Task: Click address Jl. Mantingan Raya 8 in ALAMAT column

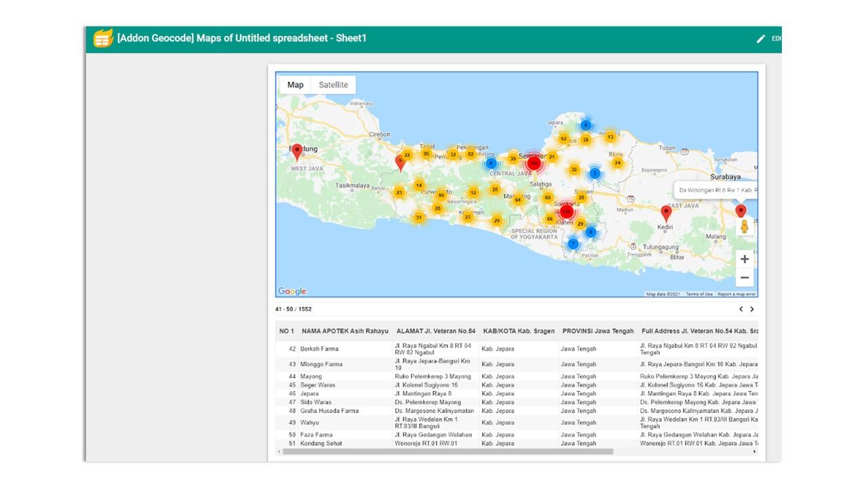Action: pos(423,394)
